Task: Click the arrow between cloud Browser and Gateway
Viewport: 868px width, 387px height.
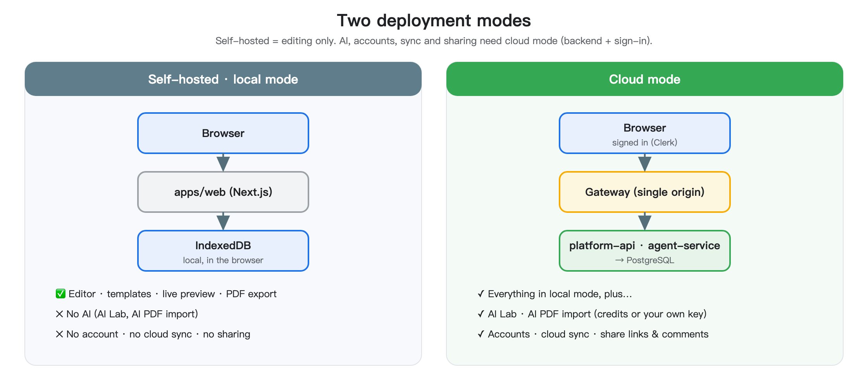Action: (x=645, y=163)
